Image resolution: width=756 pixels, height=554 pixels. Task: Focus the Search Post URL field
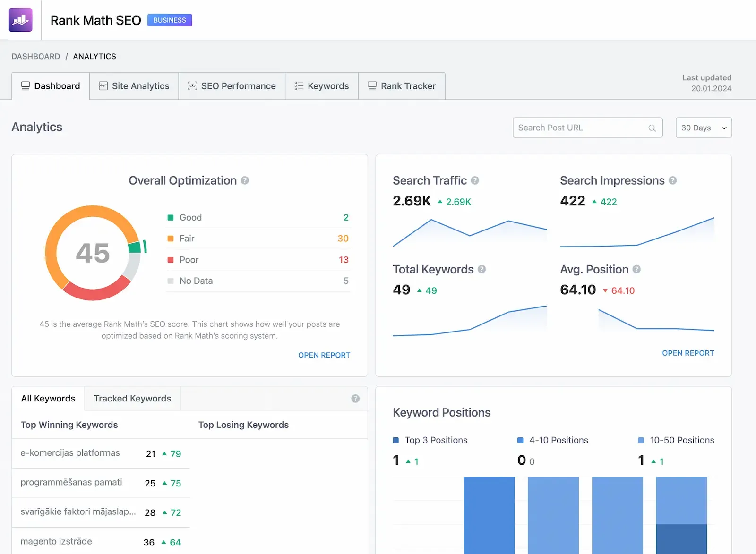click(x=588, y=128)
